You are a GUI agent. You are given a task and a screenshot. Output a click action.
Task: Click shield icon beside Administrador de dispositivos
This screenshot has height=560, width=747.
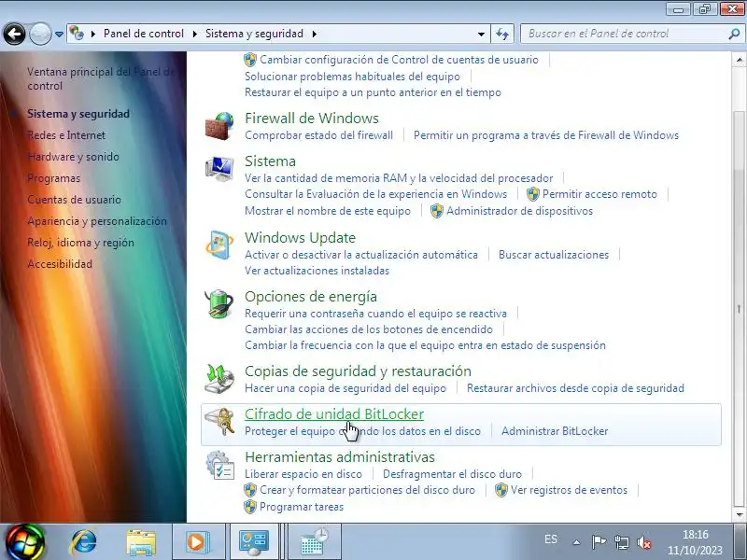click(x=436, y=211)
